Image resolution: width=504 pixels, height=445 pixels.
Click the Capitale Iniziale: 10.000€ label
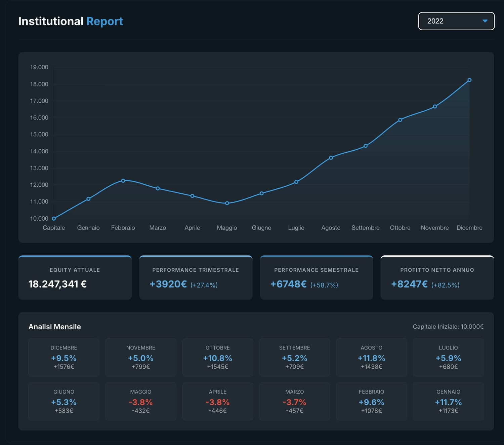pyautogui.click(x=448, y=326)
